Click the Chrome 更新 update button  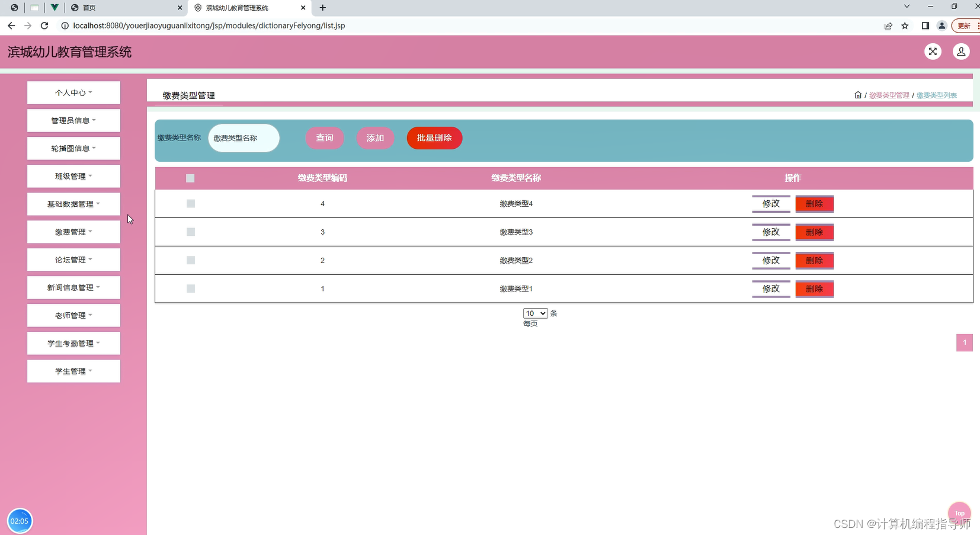(965, 25)
